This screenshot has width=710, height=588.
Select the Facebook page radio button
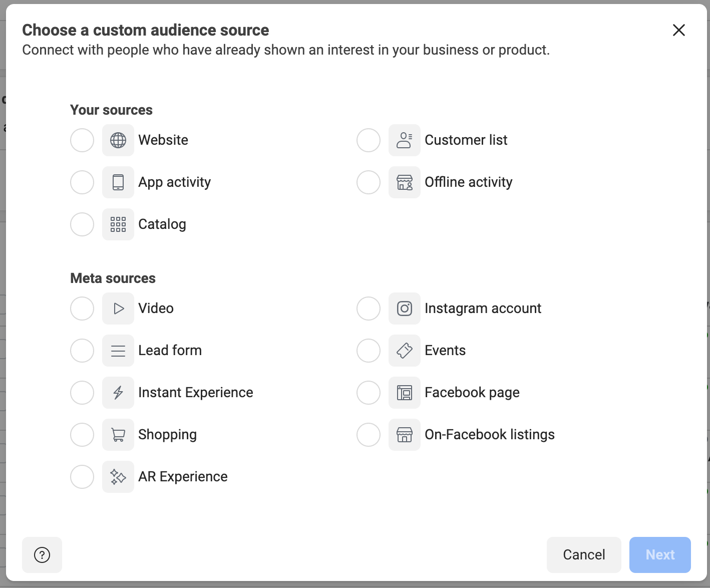pos(369,393)
